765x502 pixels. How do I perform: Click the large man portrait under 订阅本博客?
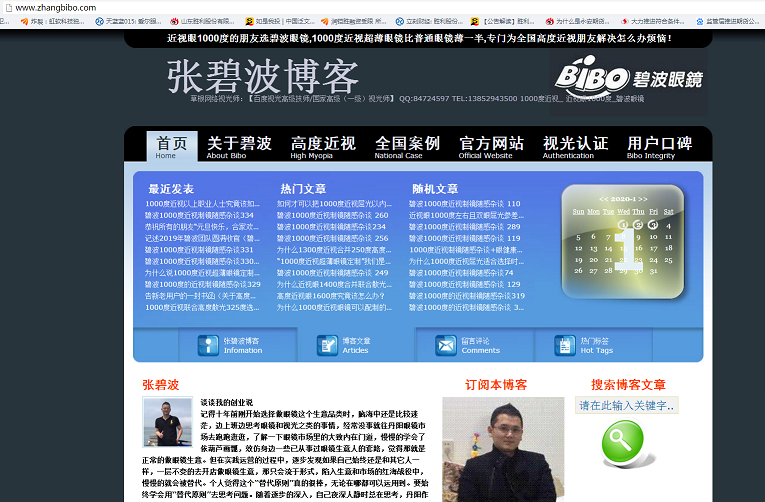[x=503, y=449]
